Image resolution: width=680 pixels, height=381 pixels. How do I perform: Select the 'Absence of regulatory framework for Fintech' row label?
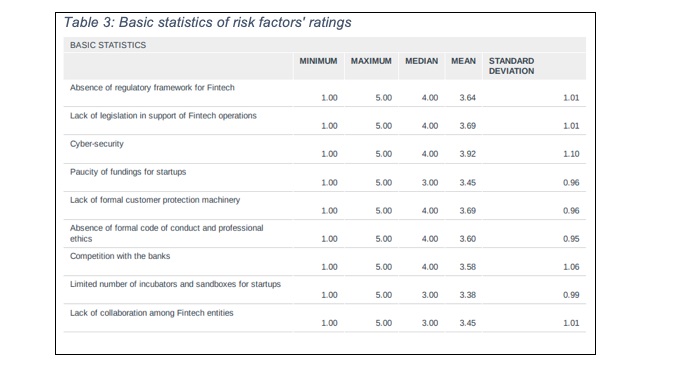pos(152,88)
